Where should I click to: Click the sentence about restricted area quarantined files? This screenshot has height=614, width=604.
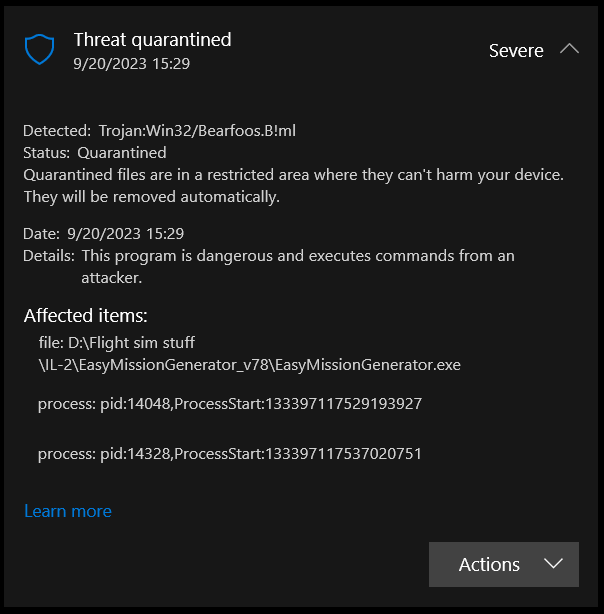coord(293,175)
